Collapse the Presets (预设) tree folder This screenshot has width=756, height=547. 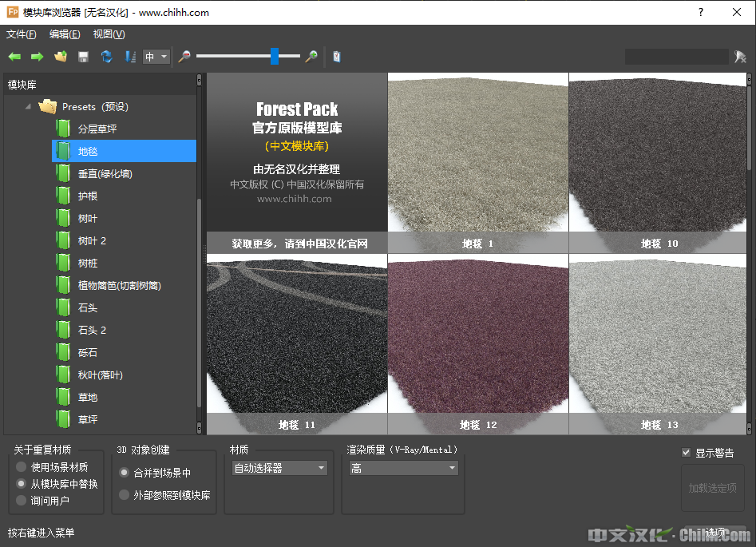point(29,106)
